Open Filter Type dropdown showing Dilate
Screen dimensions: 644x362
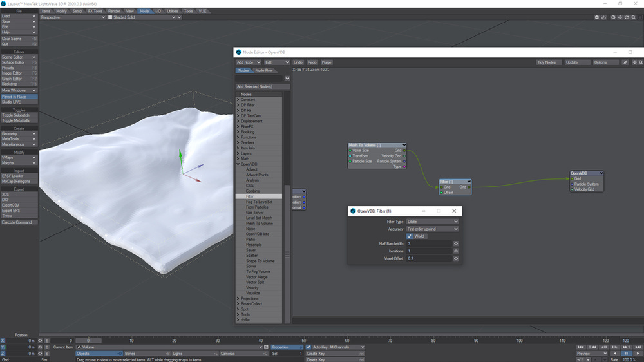432,222
